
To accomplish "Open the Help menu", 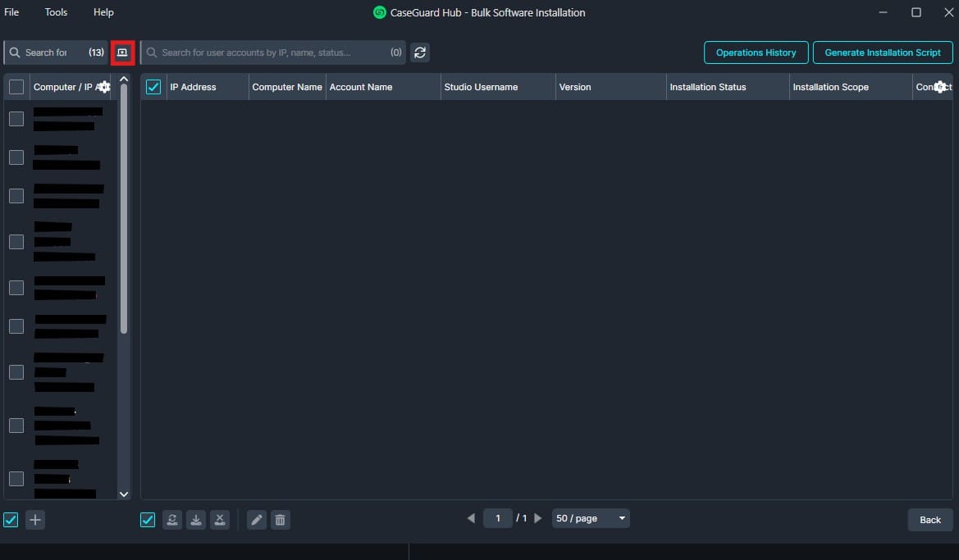I will [x=103, y=12].
